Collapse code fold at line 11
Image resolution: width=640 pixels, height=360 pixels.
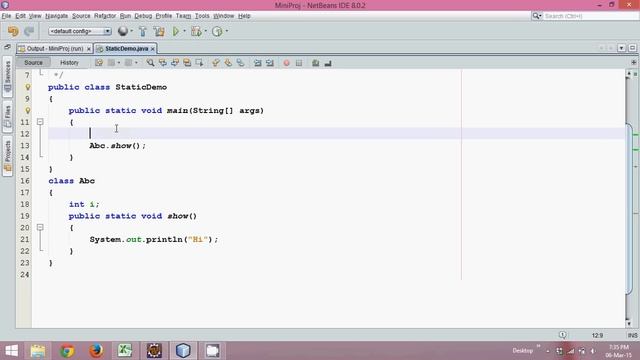[40, 122]
